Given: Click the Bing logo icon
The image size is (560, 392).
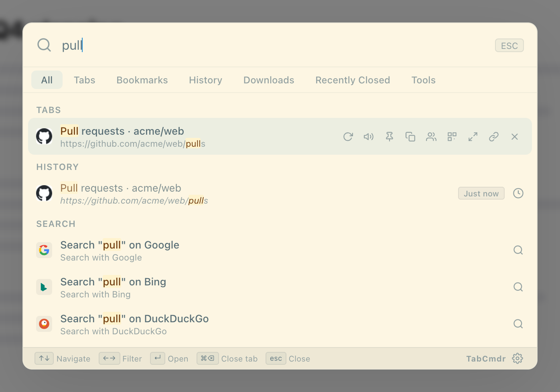Looking at the screenshot, I should (x=44, y=287).
